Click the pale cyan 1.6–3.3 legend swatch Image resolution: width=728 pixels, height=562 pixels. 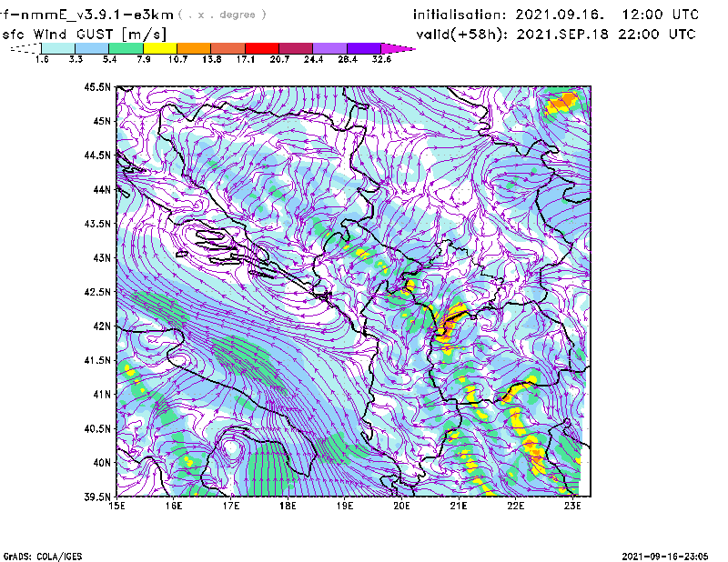(58, 48)
